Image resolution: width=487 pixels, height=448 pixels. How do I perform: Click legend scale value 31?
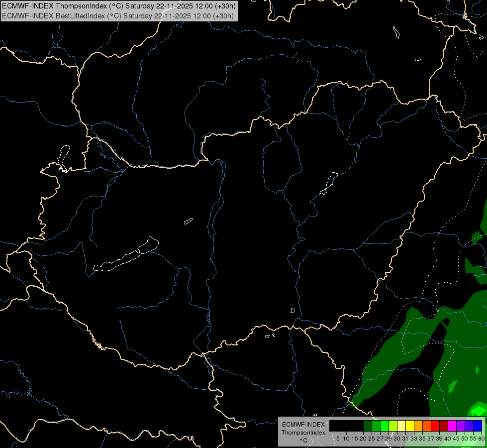(405, 439)
